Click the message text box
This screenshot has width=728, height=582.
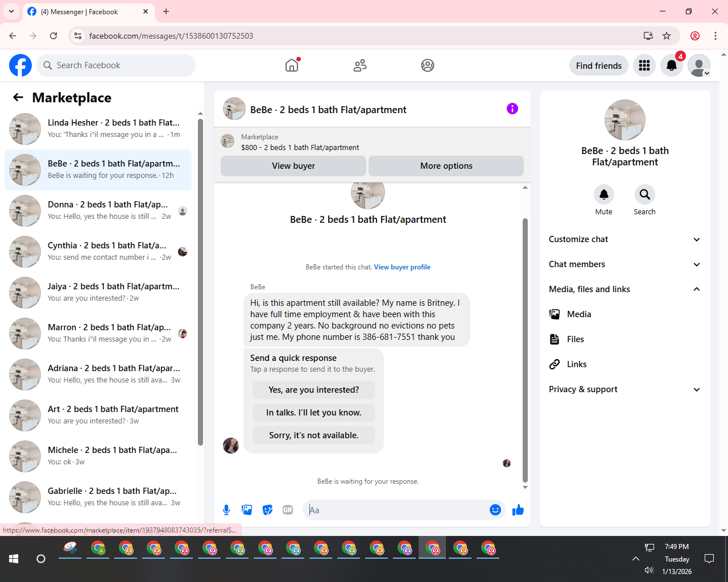point(396,510)
